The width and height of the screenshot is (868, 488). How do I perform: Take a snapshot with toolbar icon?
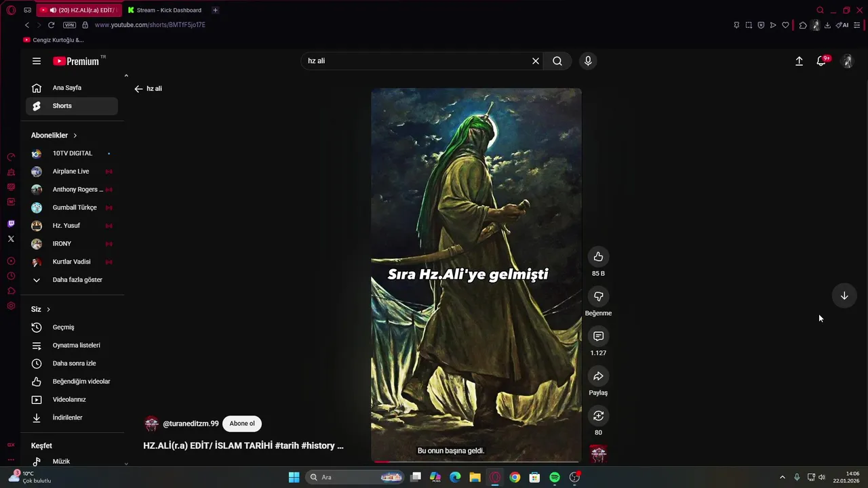tap(749, 25)
